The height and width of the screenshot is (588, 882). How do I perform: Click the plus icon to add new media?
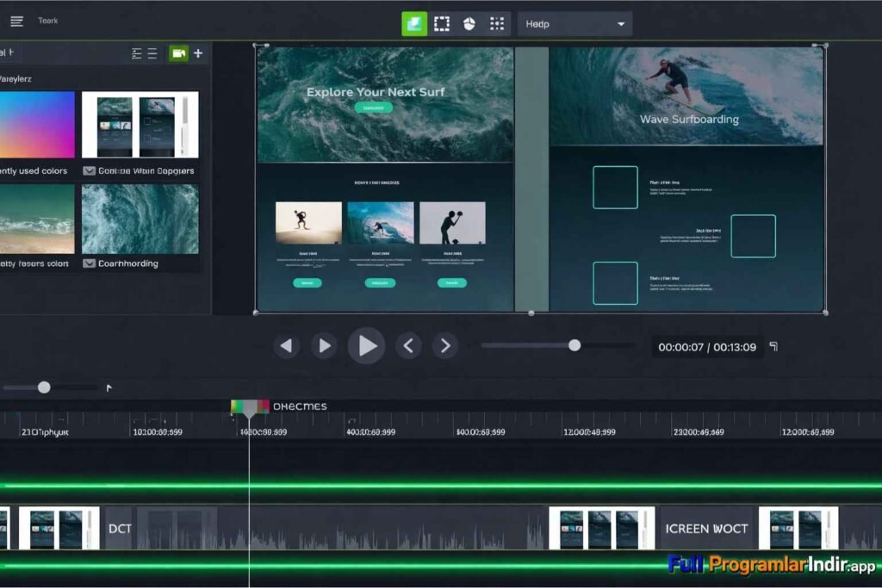[197, 53]
